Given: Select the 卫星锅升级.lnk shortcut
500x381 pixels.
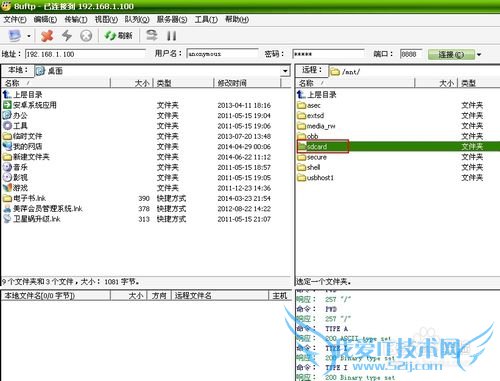Looking at the screenshot, I should click(x=32, y=219).
